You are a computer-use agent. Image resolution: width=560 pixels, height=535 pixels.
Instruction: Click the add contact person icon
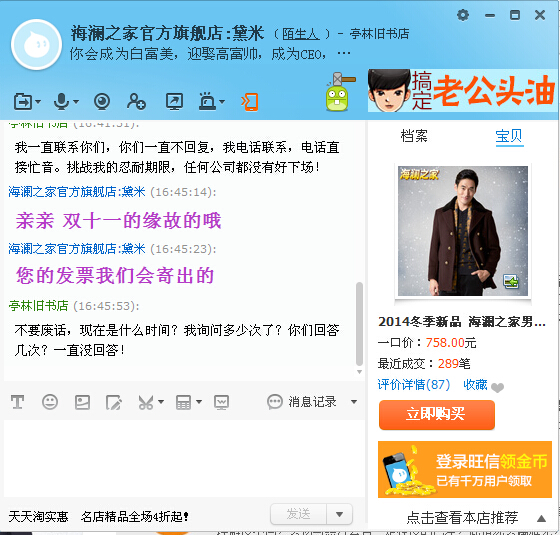pos(136,102)
